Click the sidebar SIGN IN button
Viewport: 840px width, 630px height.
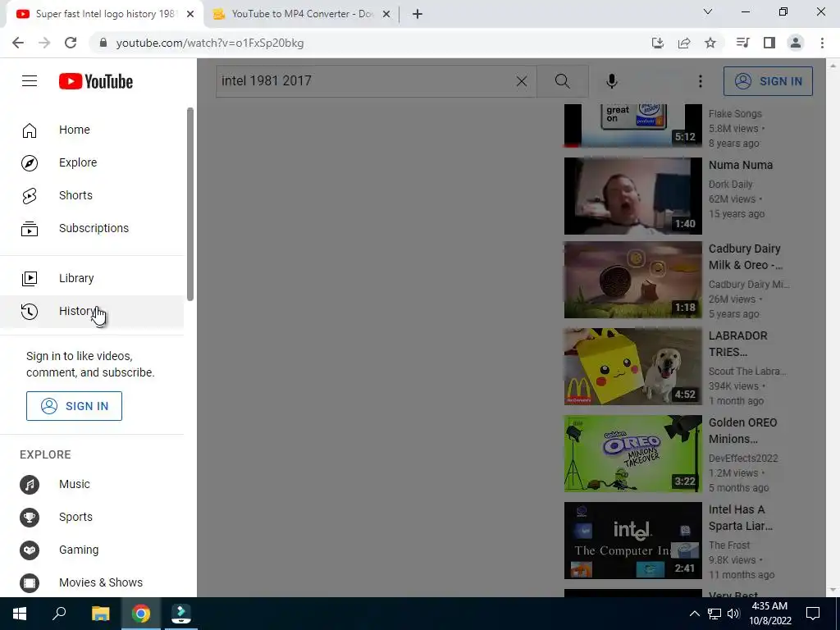[x=74, y=406]
